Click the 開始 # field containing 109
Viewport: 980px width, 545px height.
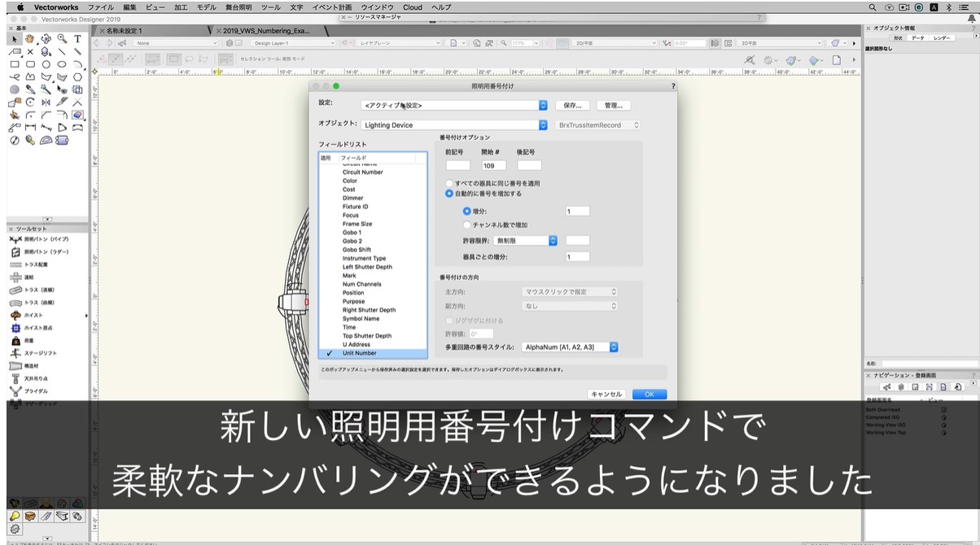pyautogui.click(x=493, y=166)
